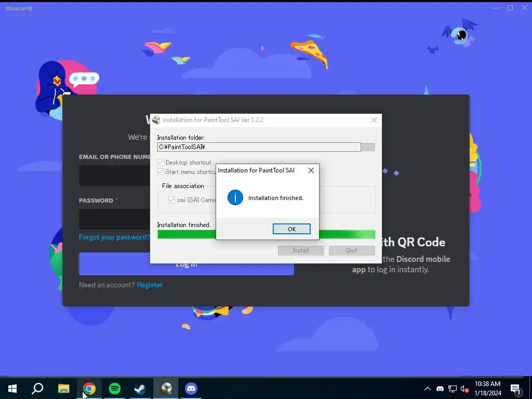The height and width of the screenshot is (399, 532).
Task: Click Discord's password input field
Action: [114, 219]
